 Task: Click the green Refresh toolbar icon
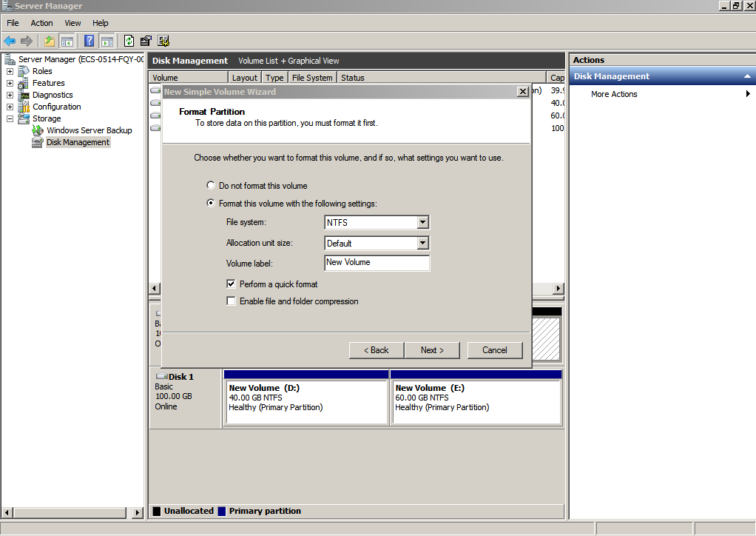coord(129,41)
